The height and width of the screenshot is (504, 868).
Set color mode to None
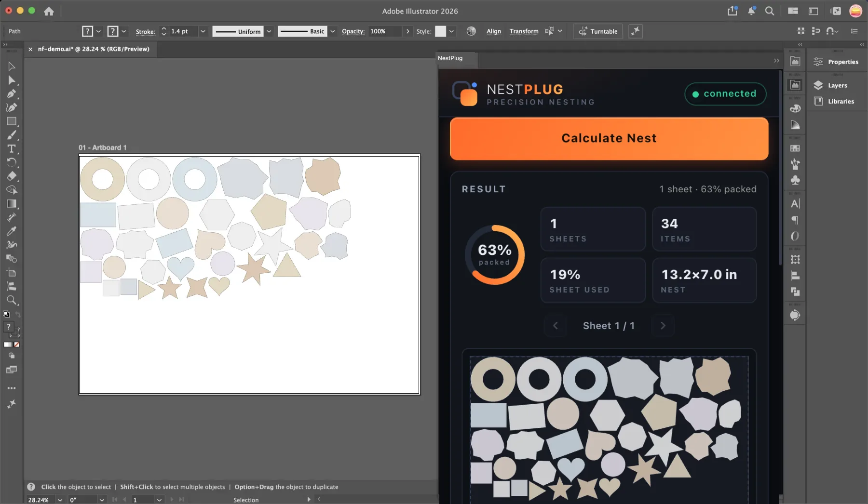[17, 345]
